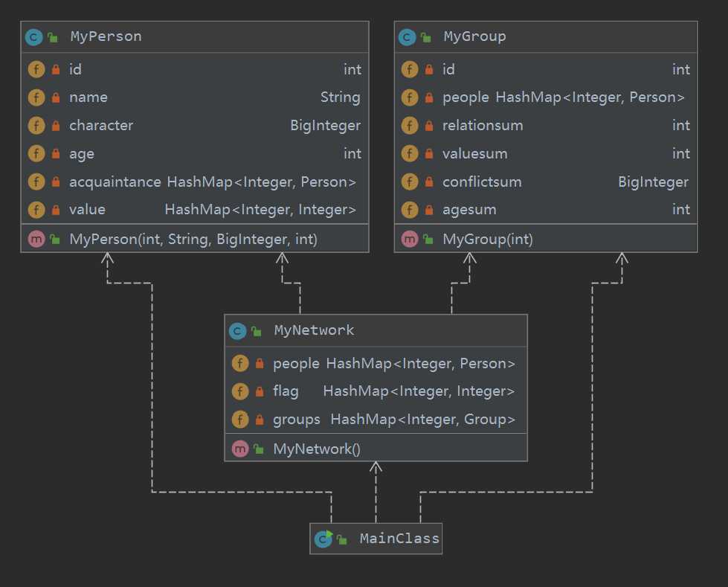Select the relationsum field in MyGroup
The image size is (728, 587).
[483, 126]
